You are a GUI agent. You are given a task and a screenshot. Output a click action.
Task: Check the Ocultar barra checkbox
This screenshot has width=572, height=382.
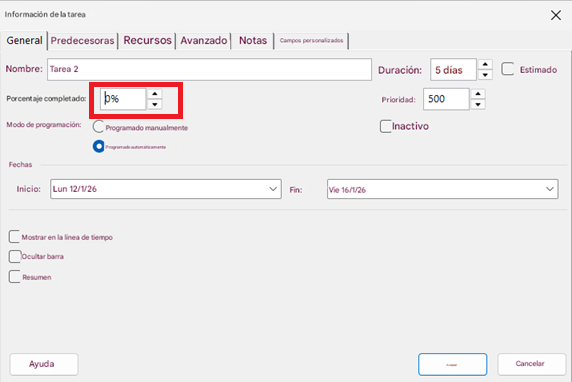pos(15,256)
